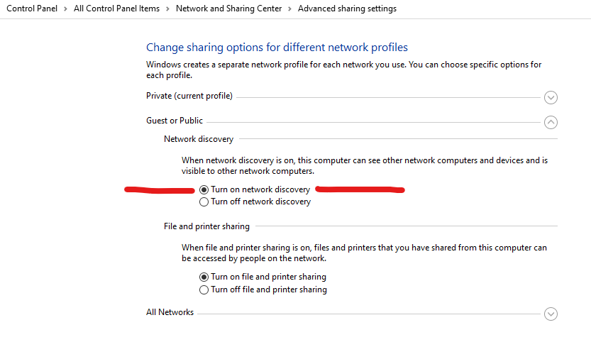The height and width of the screenshot is (364, 591).
Task: Open breadcrumb arrow after Network and Sharing Center
Action: [x=290, y=9]
